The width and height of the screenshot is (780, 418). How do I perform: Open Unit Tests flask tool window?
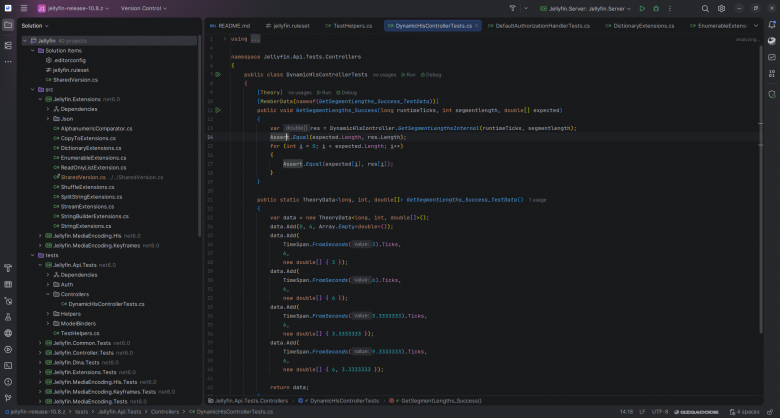(8, 317)
